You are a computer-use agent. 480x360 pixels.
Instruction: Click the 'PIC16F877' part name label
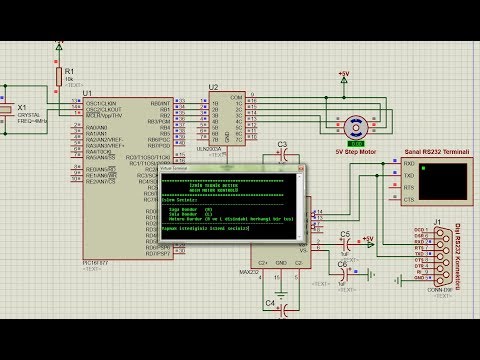pyautogui.click(x=95, y=263)
